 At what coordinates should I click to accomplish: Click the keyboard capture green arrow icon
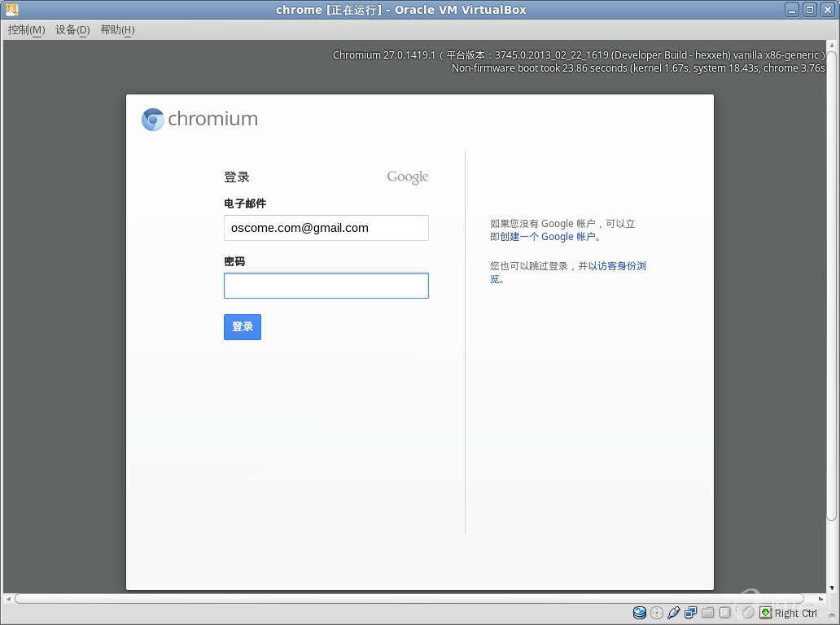tap(765, 613)
